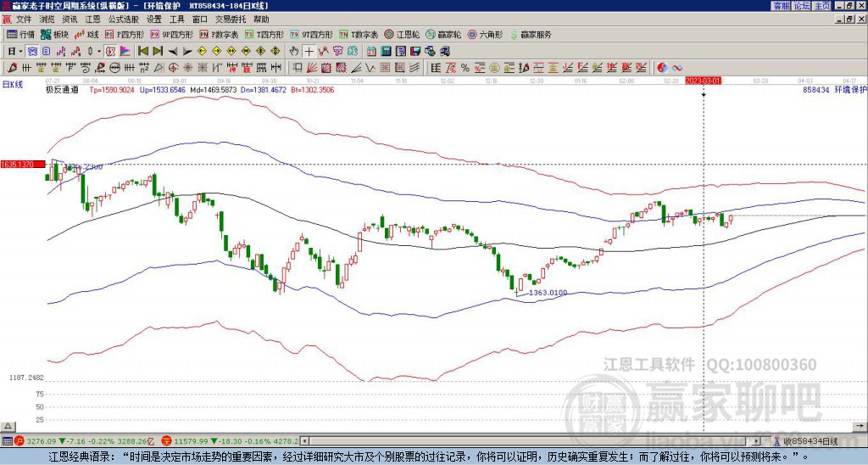Open the 文件 menu

click(x=24, y=20)
